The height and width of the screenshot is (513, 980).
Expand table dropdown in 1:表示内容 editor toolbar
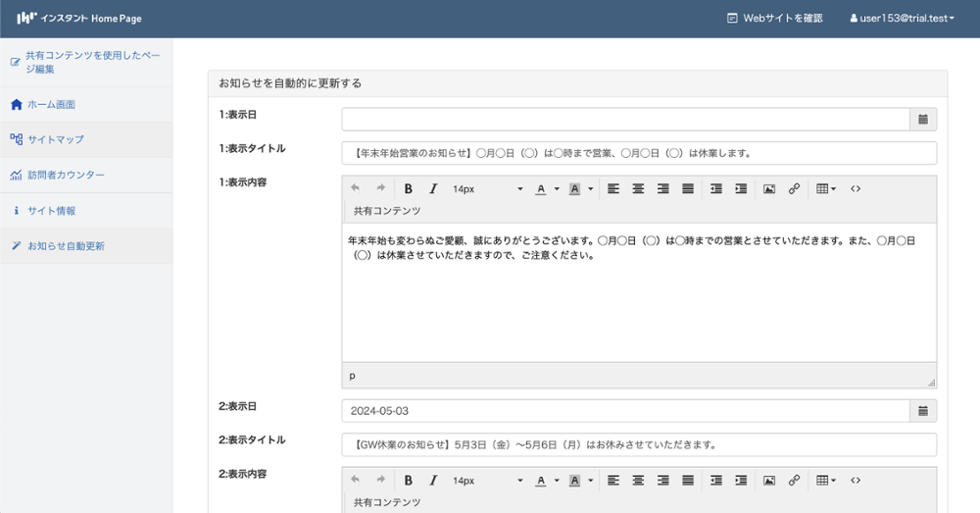[826, 189]
